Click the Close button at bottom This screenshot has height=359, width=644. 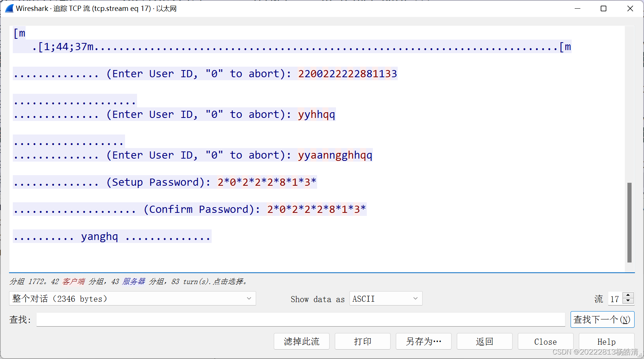(546, 341)
